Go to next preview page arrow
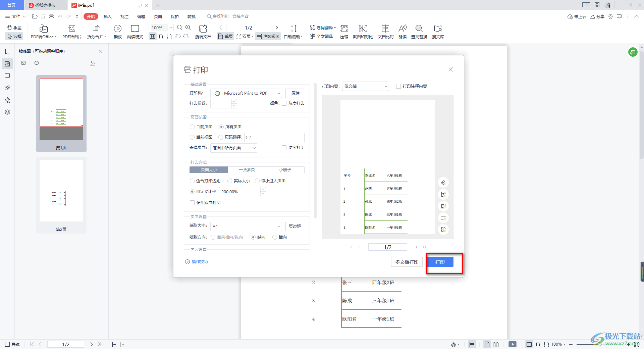Screen dimensions: 644x349 click(417, 247)
